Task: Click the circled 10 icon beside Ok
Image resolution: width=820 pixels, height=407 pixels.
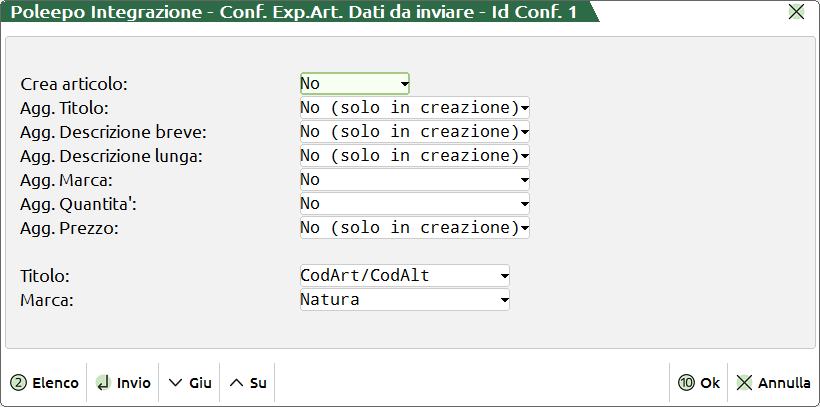Action: point(685,383)
